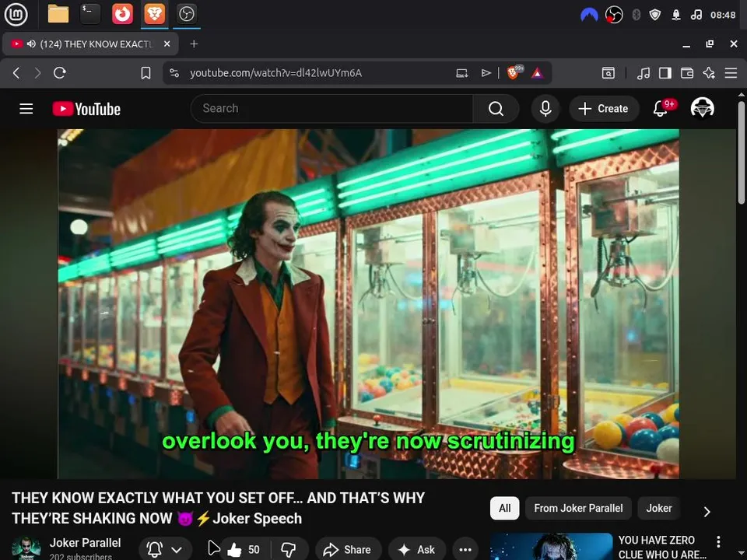Open the OBS Studio panel launcher
Screen dimensions: 747x560
[x=186, y=14]
